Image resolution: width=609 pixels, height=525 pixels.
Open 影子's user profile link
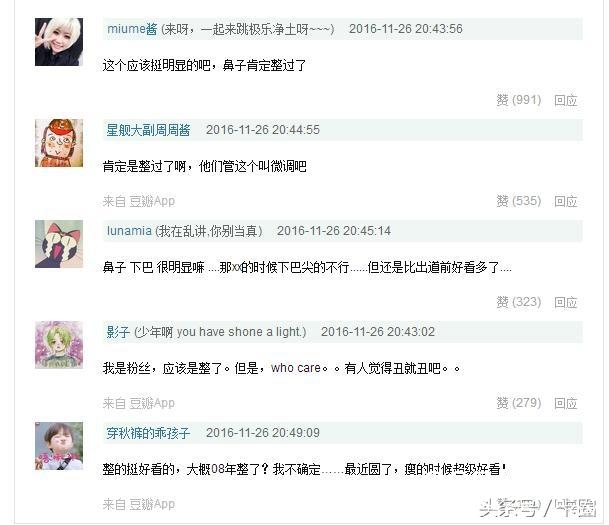(x=118, y=332)
